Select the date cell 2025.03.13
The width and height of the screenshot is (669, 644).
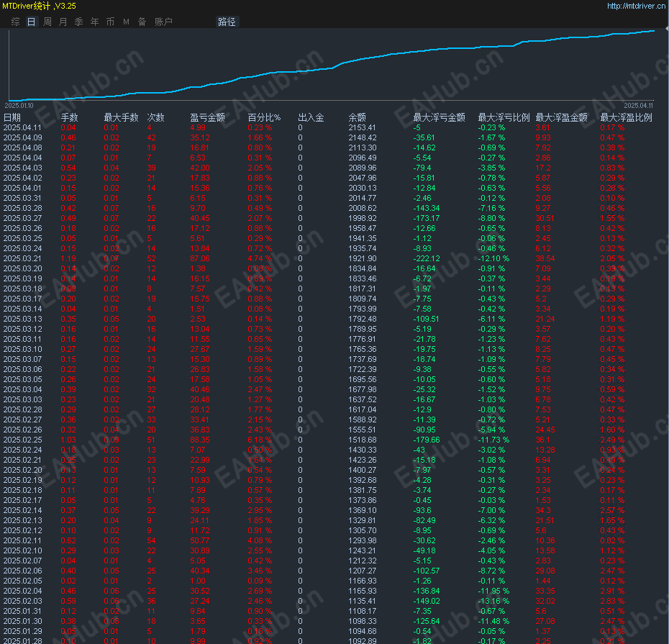(x=22, y=319)
